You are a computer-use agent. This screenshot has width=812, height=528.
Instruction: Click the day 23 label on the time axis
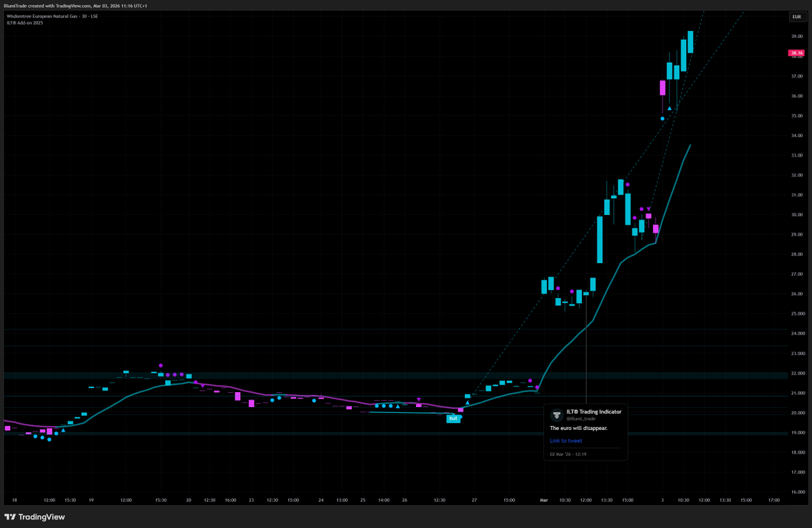coord(251,500)
